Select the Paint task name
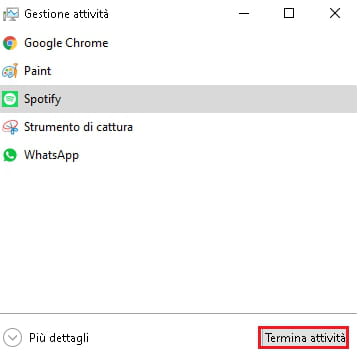362x362 pixels. pyautogui.click(x=38, y=71)
